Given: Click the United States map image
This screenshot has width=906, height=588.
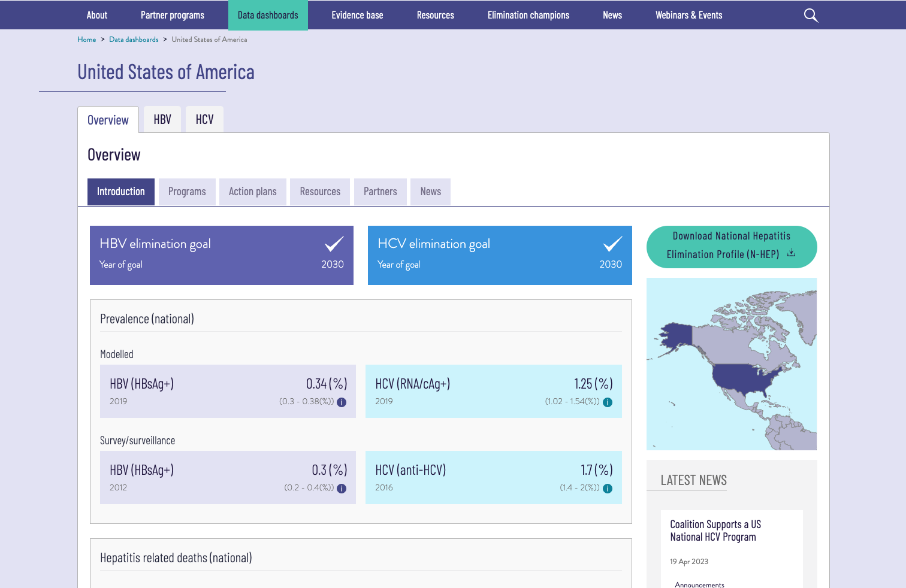Looking at the screenshot, I should click(x=732, y=364).
